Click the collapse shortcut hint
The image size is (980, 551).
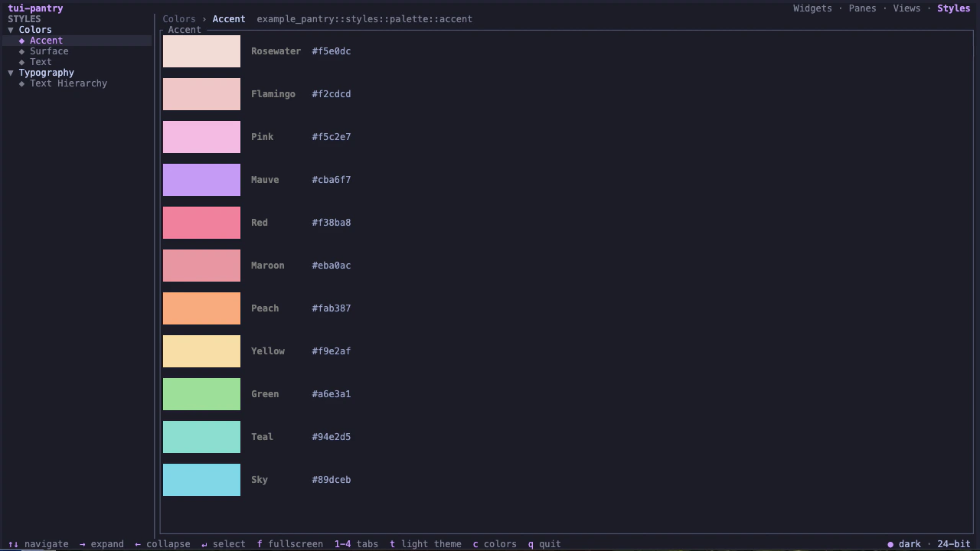(162, 544)
